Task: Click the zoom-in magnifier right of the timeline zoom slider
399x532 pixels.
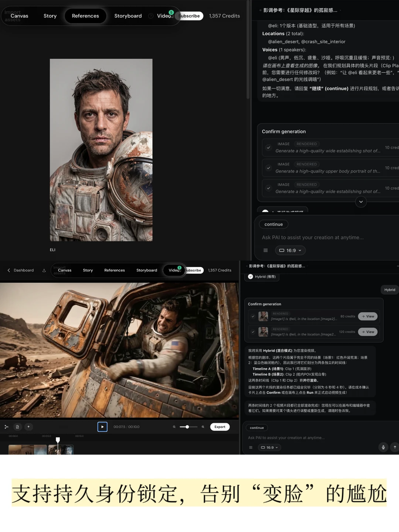Action: [203, 427]
